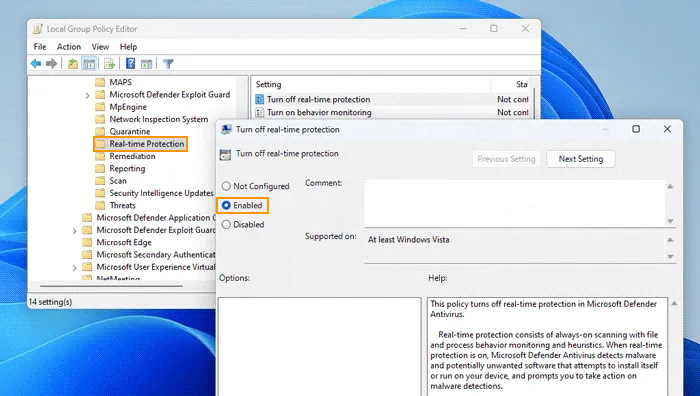Click Supported on box scroll up arrow

click(x=670, y=240)
